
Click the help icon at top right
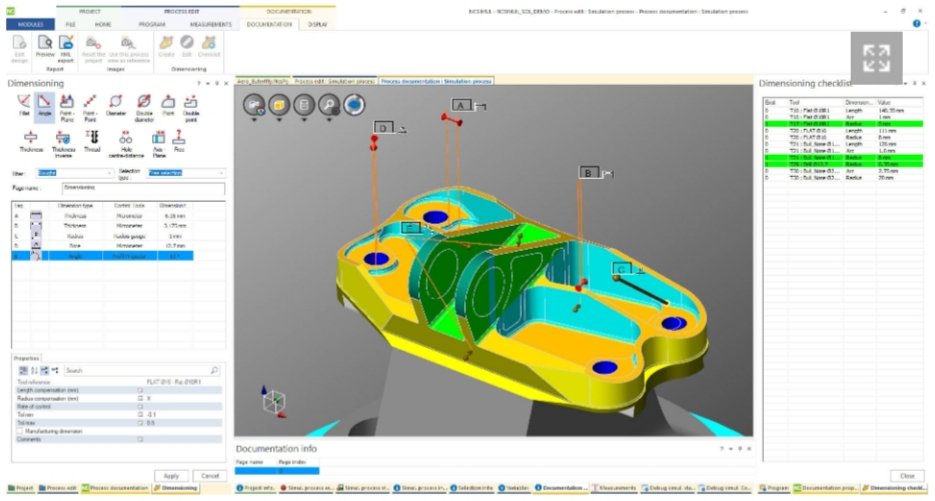(x=917, y=24)
